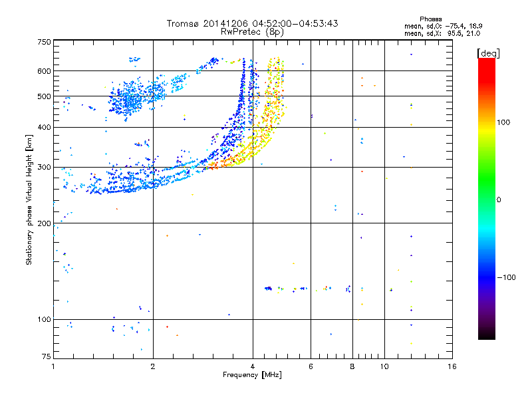Click the yellow-orange X-mode trace above 400 km
The width and height of the screenshot is (532, 399).
pos(274,93)
